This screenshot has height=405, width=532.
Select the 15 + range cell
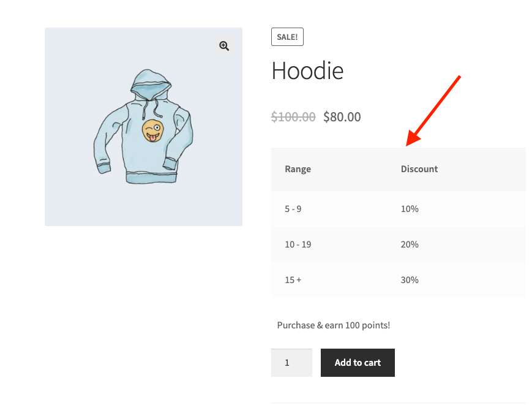tap(293, 280)
